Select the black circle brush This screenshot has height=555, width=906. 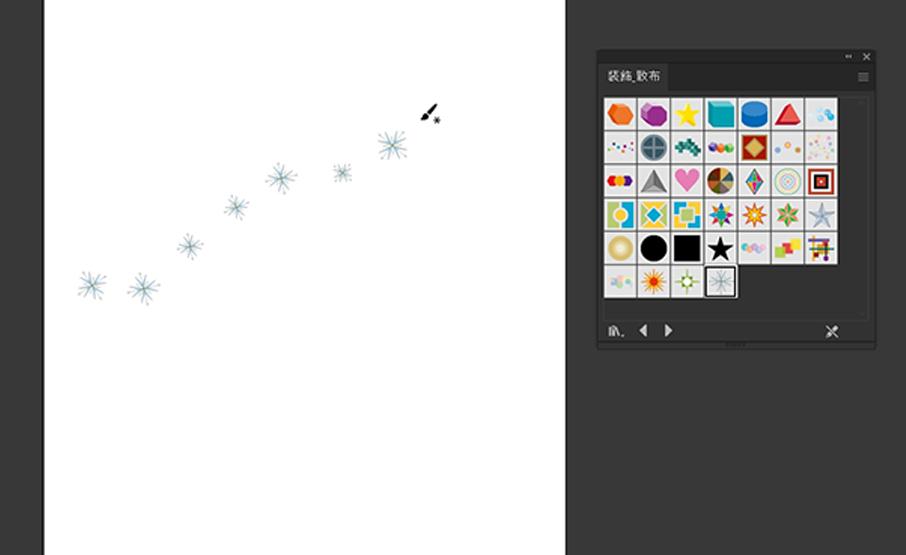tap(653, 248)
